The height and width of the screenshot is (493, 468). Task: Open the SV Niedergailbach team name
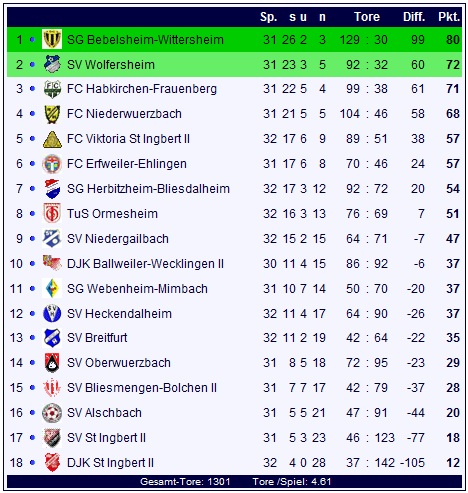pyautogui.click(x=118, y=239)
